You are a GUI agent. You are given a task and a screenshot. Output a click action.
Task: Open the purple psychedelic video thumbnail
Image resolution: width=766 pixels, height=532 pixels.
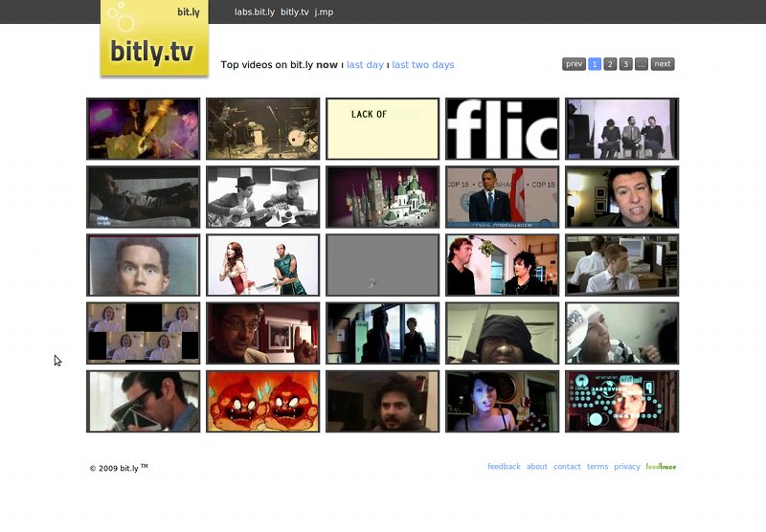click(143, 129)
